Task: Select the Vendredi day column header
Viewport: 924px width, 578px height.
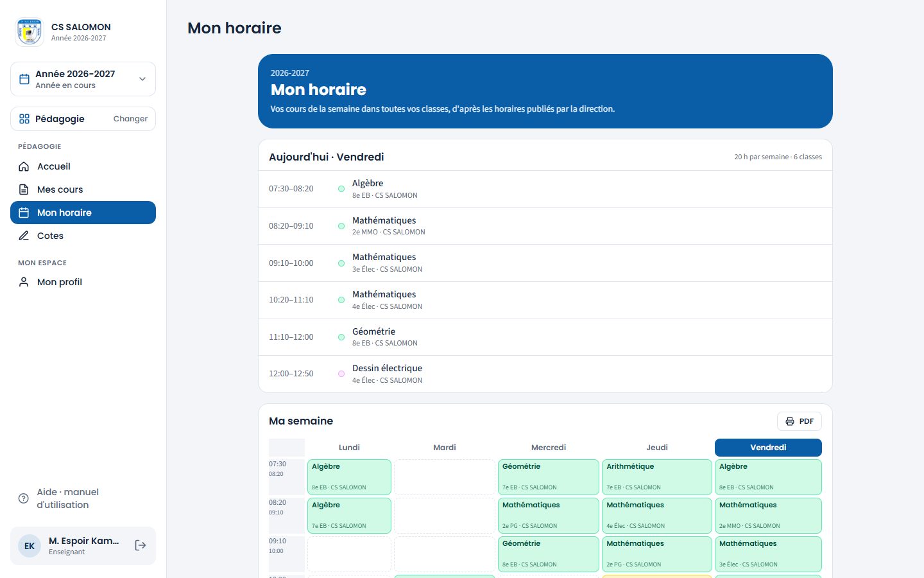Action: (x=768, y=448)
